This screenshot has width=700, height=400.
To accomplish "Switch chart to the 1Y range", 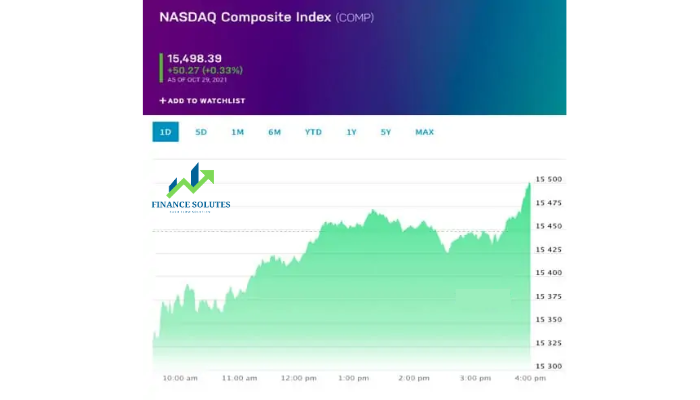I will [352, 132].
